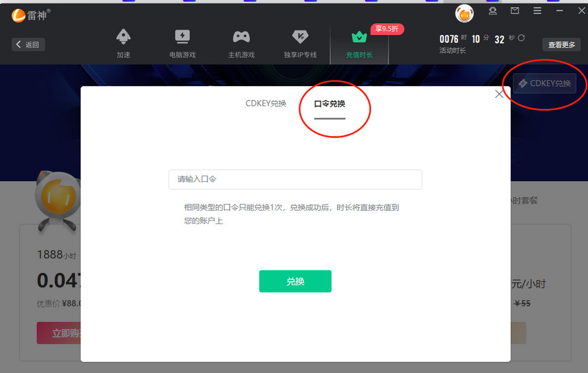Switch to CDKEY兑换 tab
Viewport: 588px width, 373px height.
[x=266, y=103]
